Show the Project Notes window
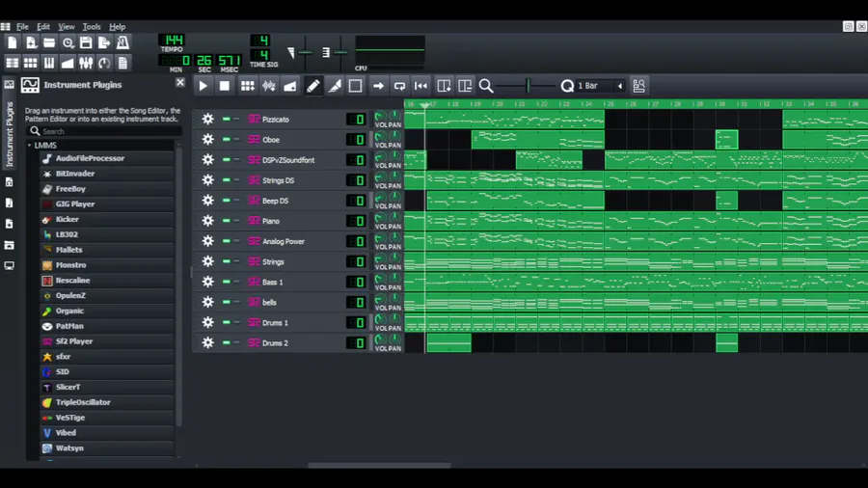 (x=122, y=63)
